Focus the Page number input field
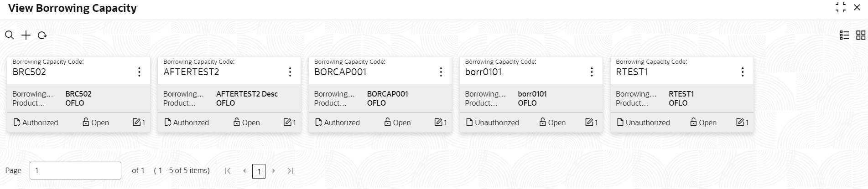Image resolution: width=868 pixels, height=189 pixels. [x=75, y=170]
